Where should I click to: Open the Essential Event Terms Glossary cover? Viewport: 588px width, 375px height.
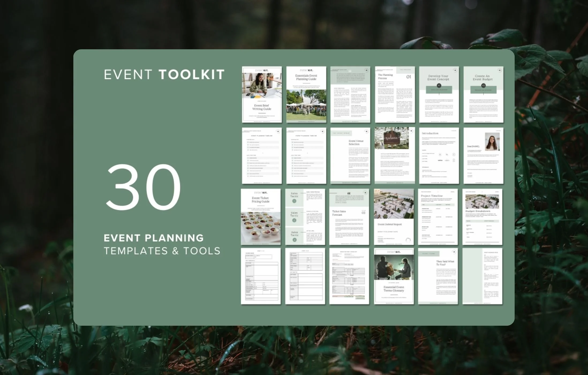(394, 276)
